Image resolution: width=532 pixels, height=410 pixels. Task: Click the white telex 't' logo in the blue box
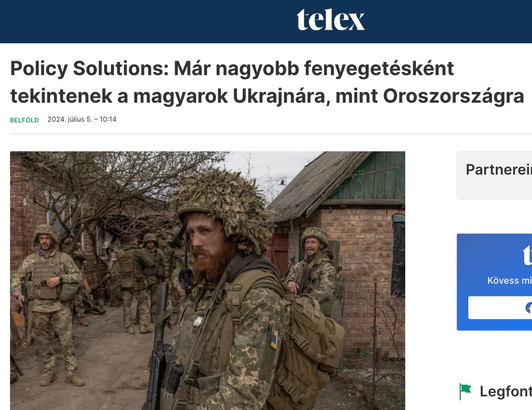(x=527, y=255)
